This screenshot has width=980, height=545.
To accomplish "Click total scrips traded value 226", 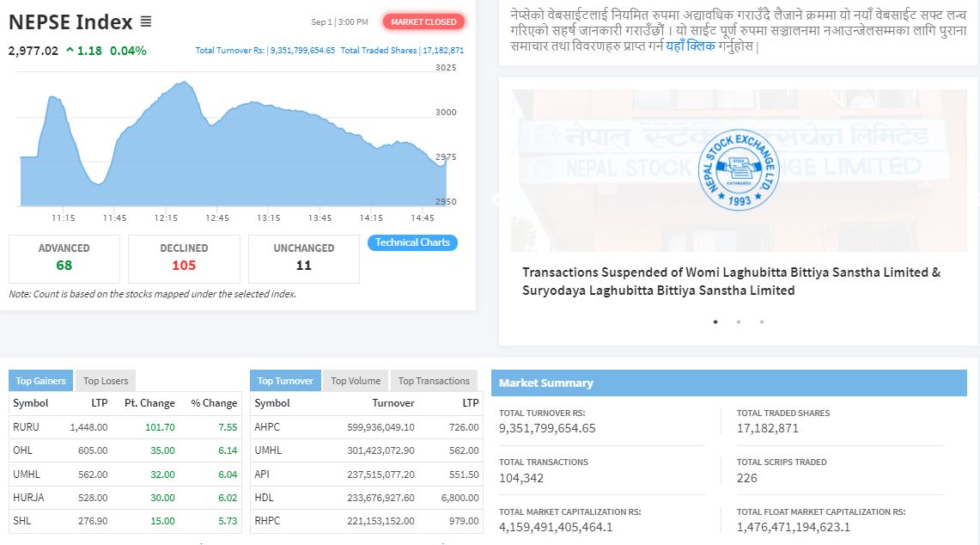I will pos(747,478).
